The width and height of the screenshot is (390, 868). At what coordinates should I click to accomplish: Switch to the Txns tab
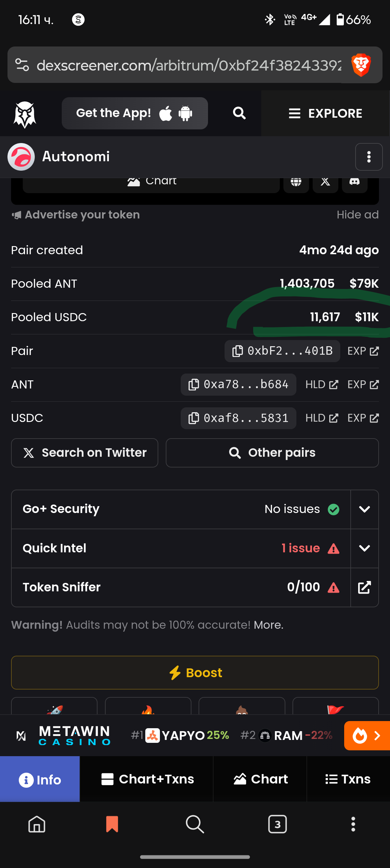pos(348,779)
